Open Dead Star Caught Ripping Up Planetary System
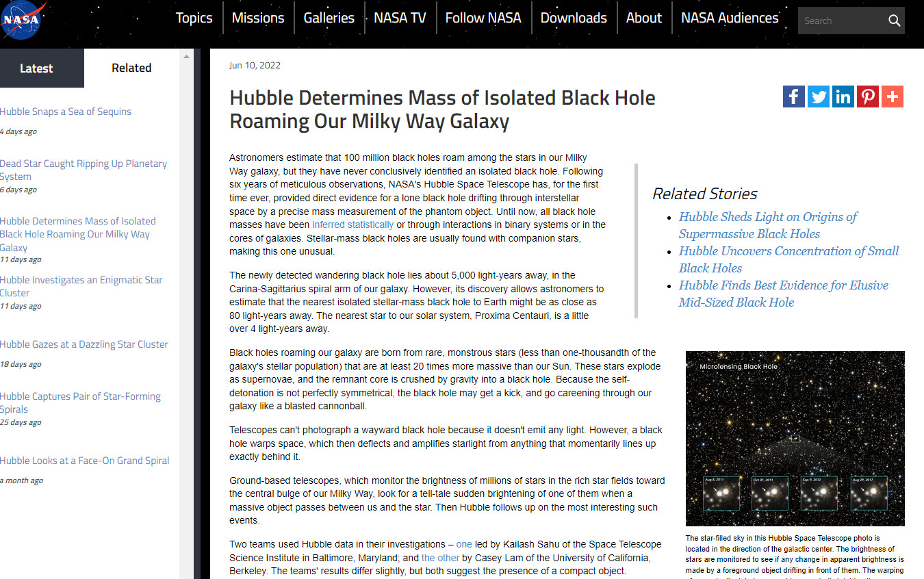The width and height of the screenshot is (924, 579). click(x=84, y=170)
